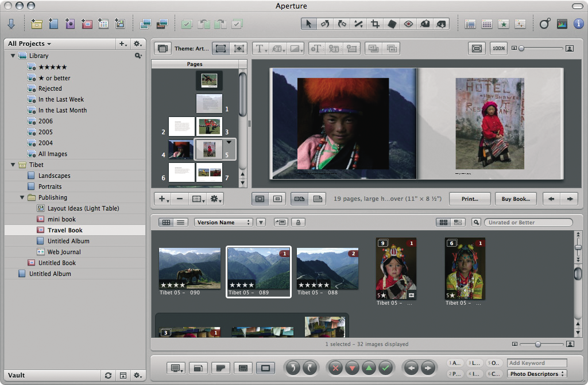Screen dimensions: 588x385
Task: Select the Rotate Right tool
Action: click(x=342, y=24)
